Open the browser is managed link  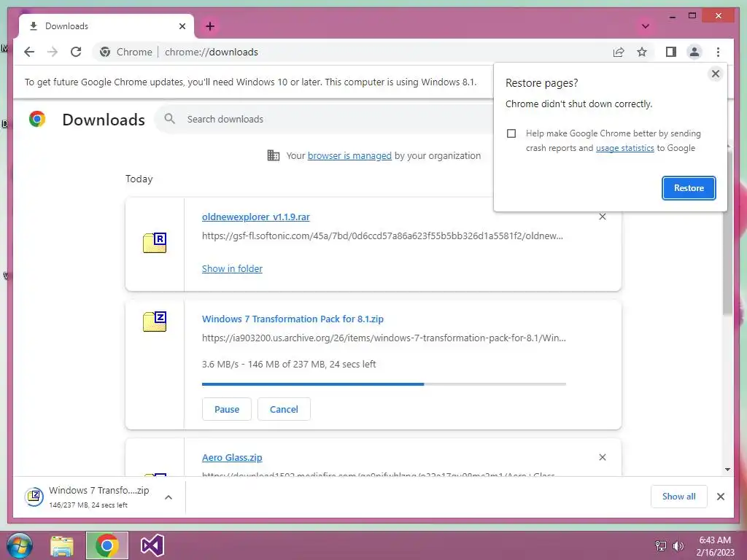pyautogui.click(x=349, y=156)
